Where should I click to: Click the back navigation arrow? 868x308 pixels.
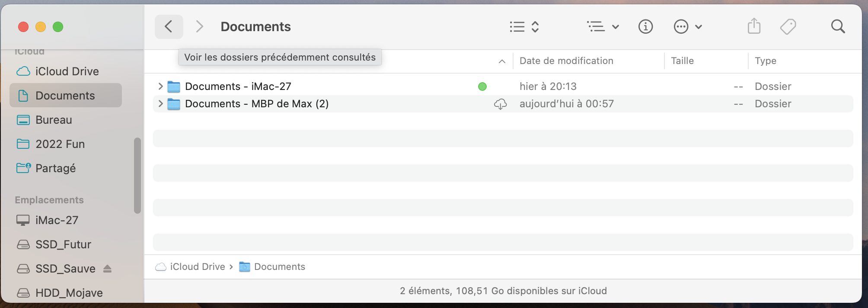coord(169,27)
